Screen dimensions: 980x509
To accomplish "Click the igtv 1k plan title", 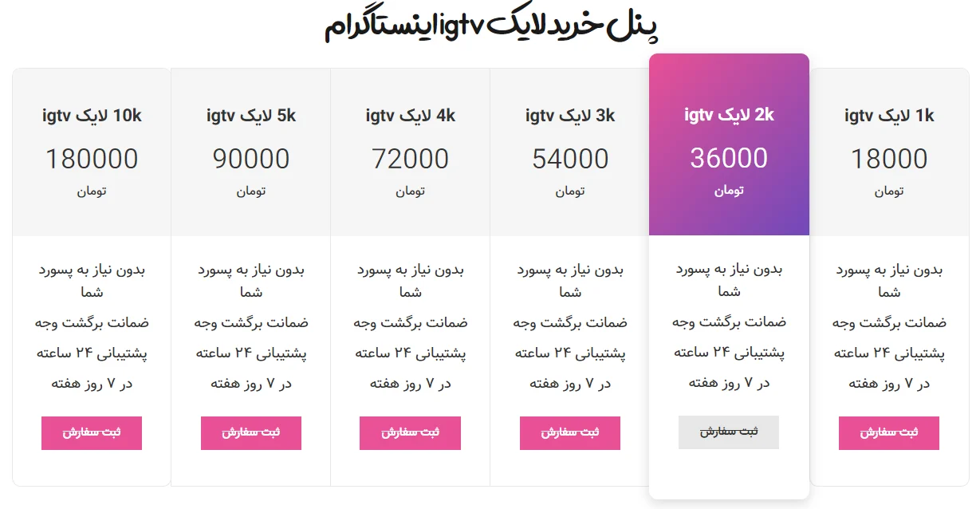I will point(889,116).
